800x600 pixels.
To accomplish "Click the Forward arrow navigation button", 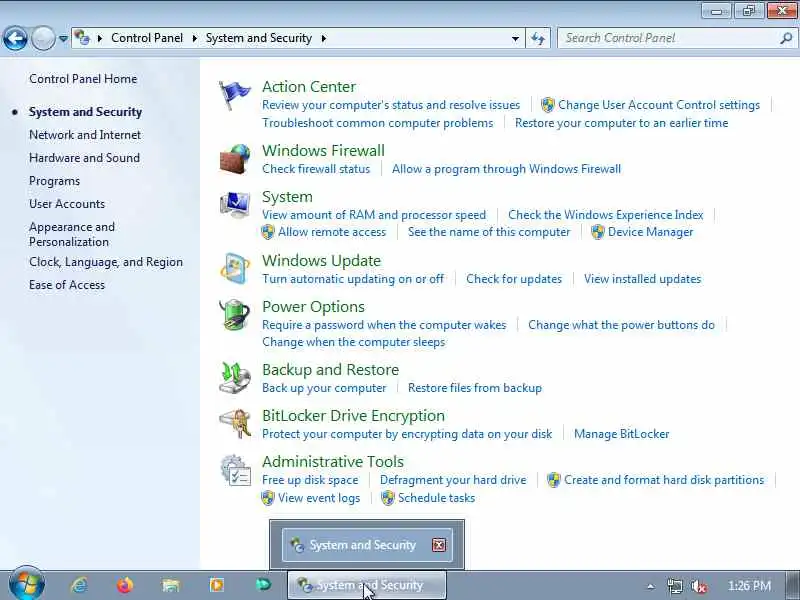I will [x=43, y=38].
